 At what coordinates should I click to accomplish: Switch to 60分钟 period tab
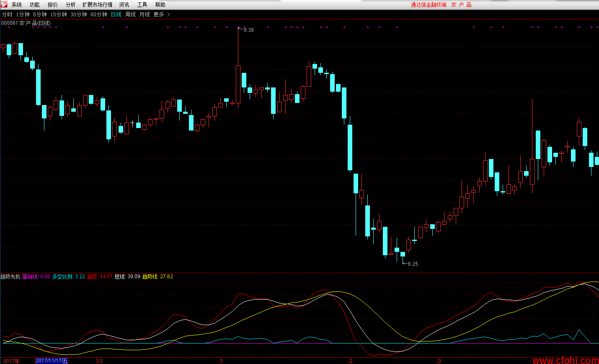[99, 14]
